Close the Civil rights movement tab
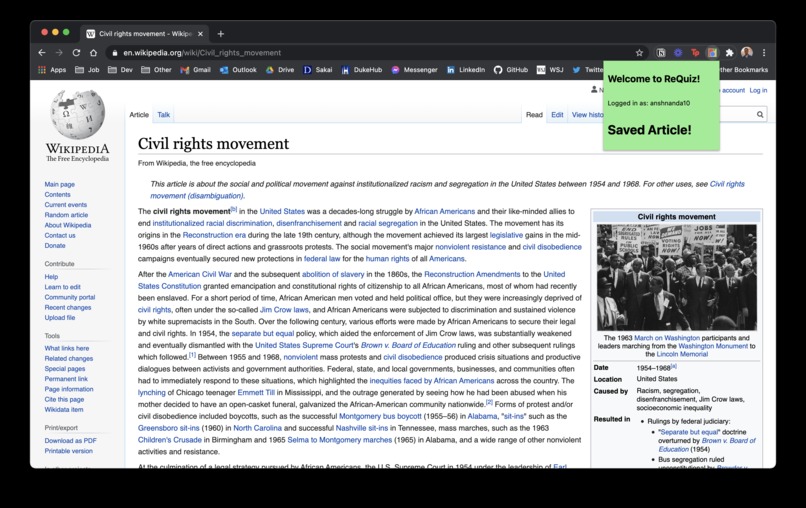Image resolution: width=806 pixels, height=508 pixels. pyautogui.click(x=200, y=34)
